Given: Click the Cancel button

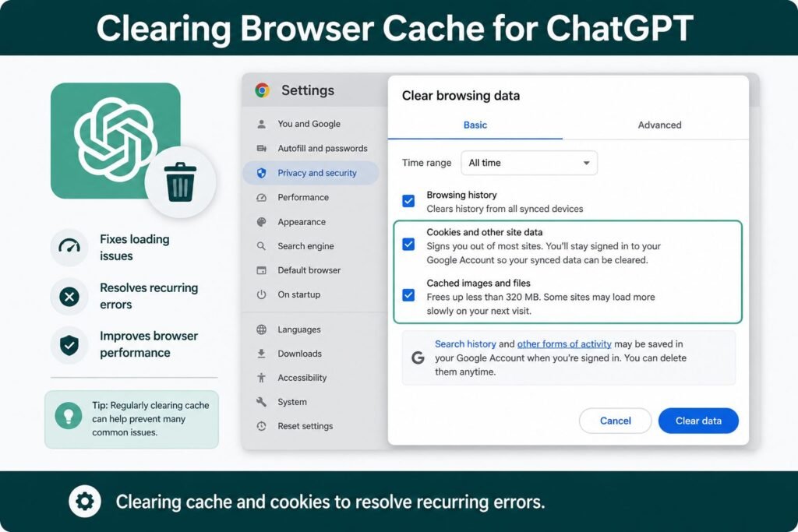Looking at the screenshot, I should 616,421.
